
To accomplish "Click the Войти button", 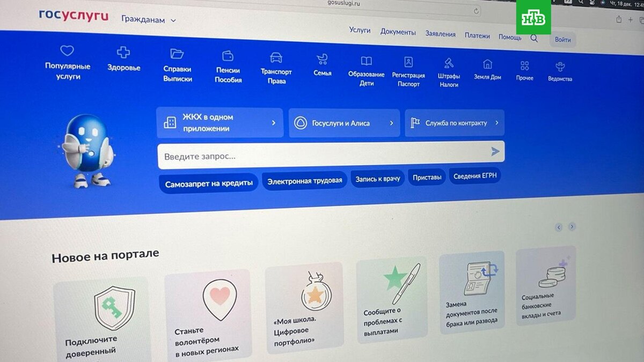I will pos(562,40).
